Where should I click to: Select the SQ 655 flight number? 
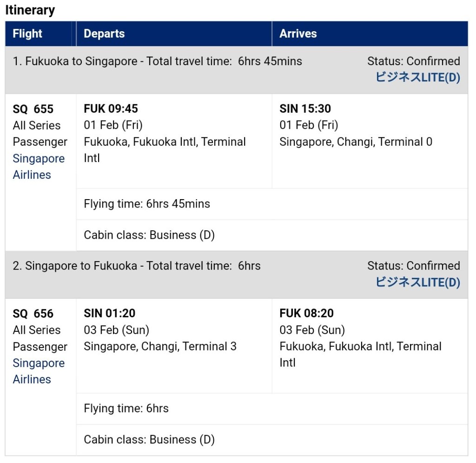point(33,109)
